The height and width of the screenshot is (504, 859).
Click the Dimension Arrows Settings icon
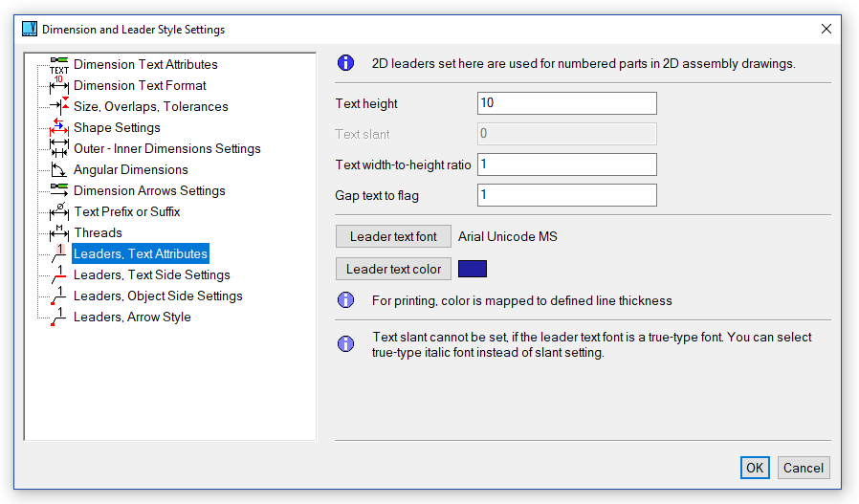(58, 191)
